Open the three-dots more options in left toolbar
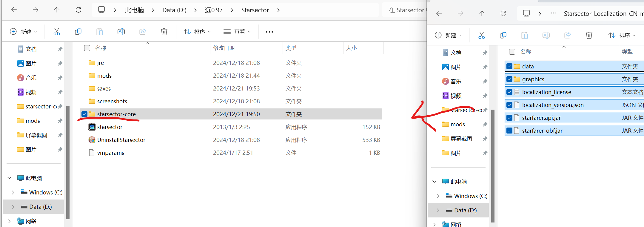644x227 pixels. [269, 32]
